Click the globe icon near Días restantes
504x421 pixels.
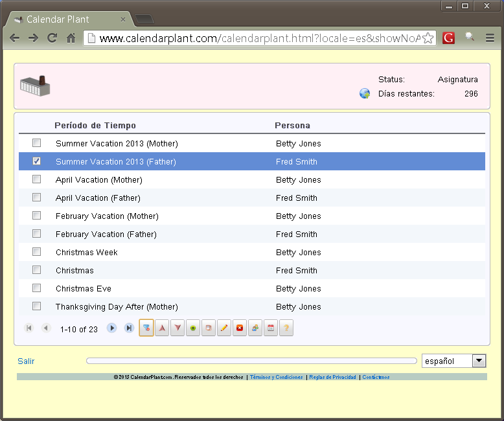tap(365, 94)
